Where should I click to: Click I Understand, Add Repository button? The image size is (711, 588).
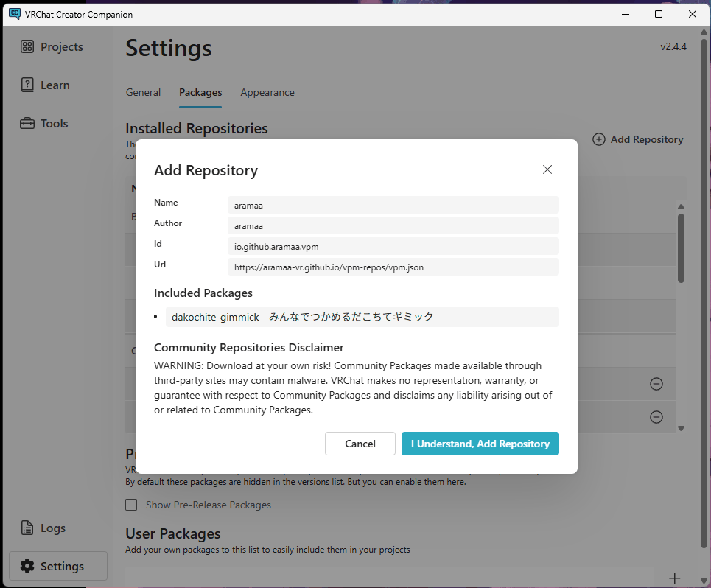coord(480,444)
